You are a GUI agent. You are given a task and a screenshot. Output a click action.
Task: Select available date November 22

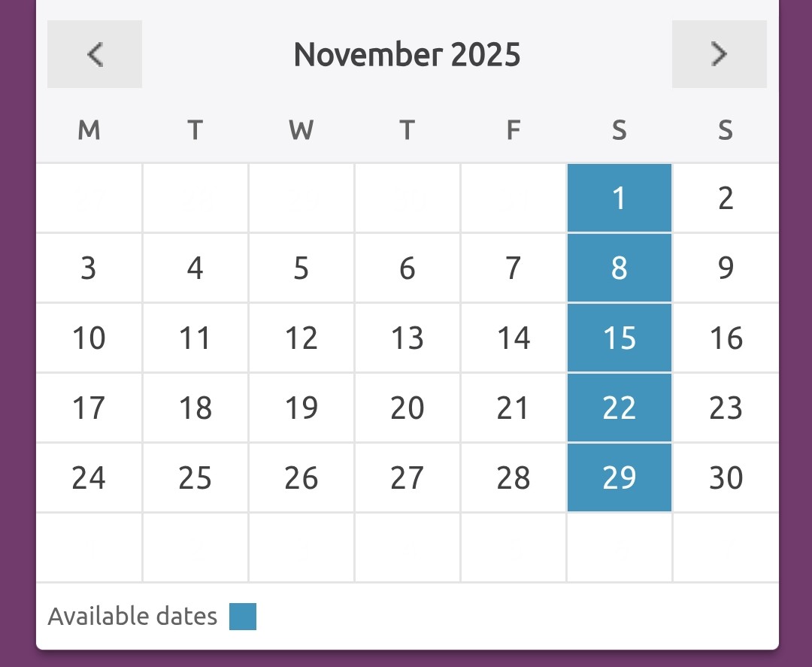[619, 408]
